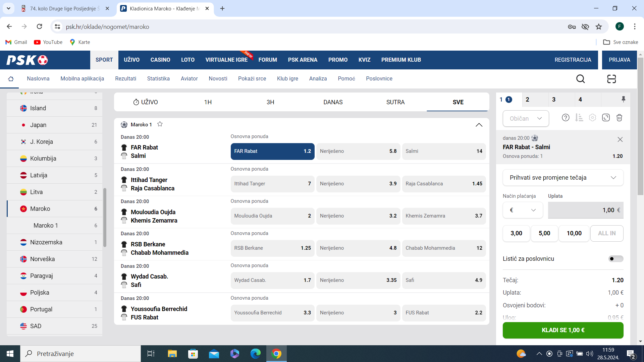Image resolution: width=644 pixels, height=362 pixels.
Task: Set stake to 5,00
Action: pos(544,233)
